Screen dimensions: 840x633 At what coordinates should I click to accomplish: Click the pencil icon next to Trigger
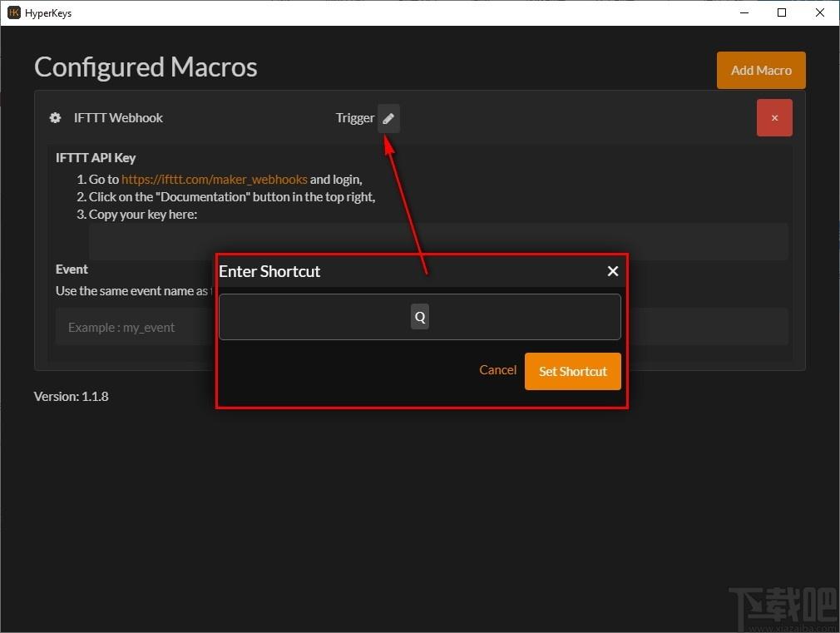coord(388,118)
